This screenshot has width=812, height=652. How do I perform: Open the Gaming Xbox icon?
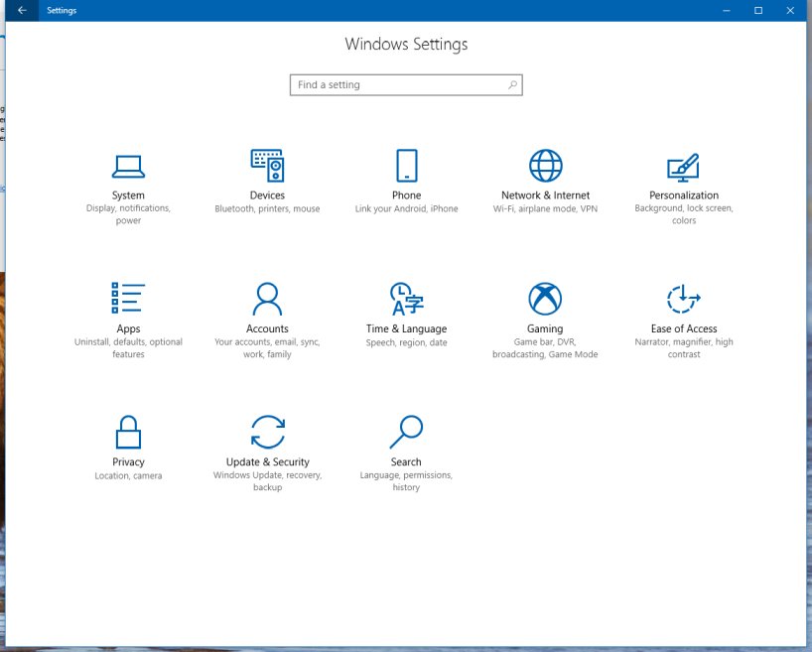point(545,299)
